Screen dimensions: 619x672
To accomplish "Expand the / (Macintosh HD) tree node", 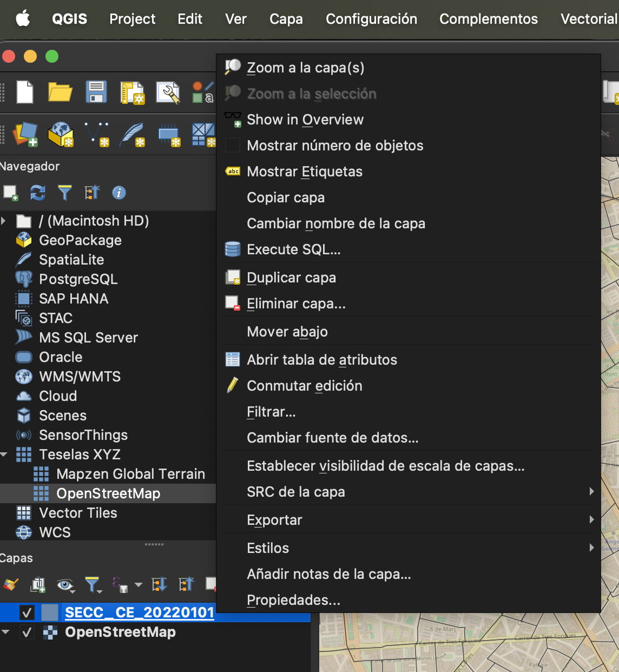I will (4, 221).
